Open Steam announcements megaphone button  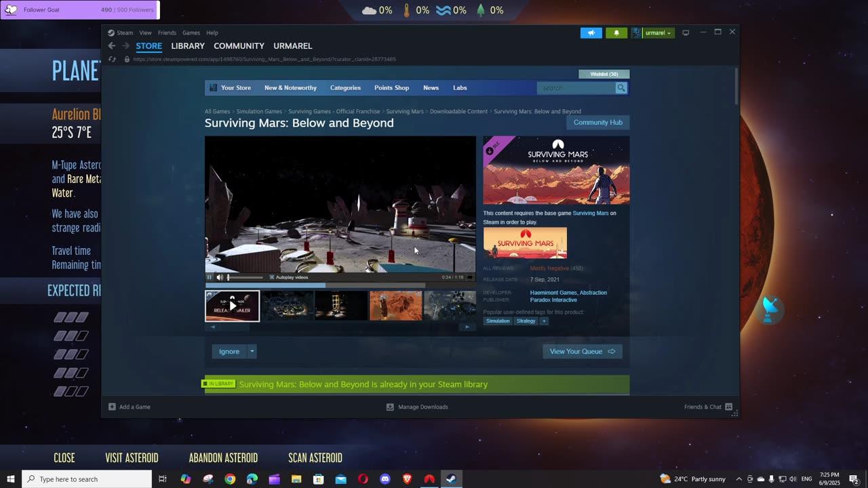(591, 33)
